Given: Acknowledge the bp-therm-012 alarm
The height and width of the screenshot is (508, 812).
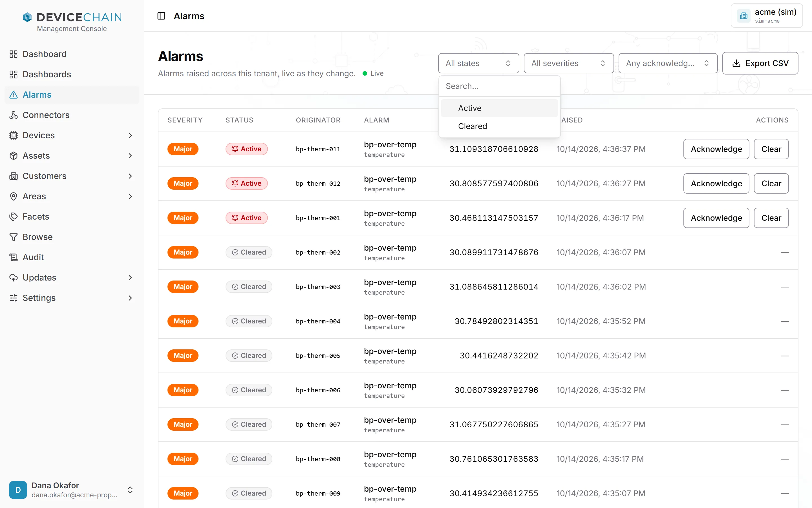Looking at the screenshot, I should [716, 183].
